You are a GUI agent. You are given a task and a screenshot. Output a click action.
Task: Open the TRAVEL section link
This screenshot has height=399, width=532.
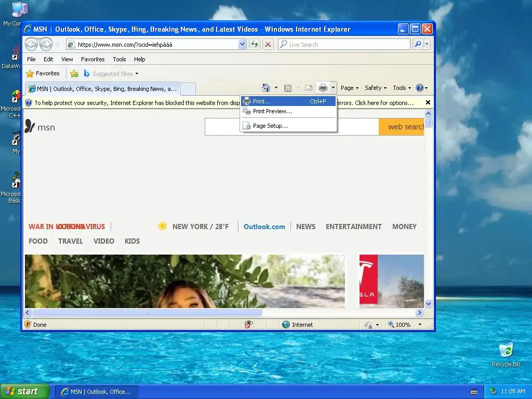tap(71, 241)
